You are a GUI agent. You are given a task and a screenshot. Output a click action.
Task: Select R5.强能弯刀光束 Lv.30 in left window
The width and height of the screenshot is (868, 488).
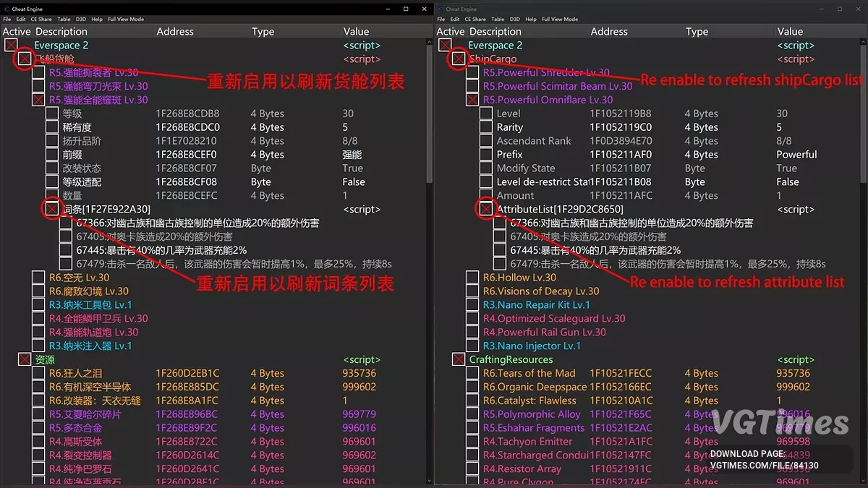click(98, 86)
